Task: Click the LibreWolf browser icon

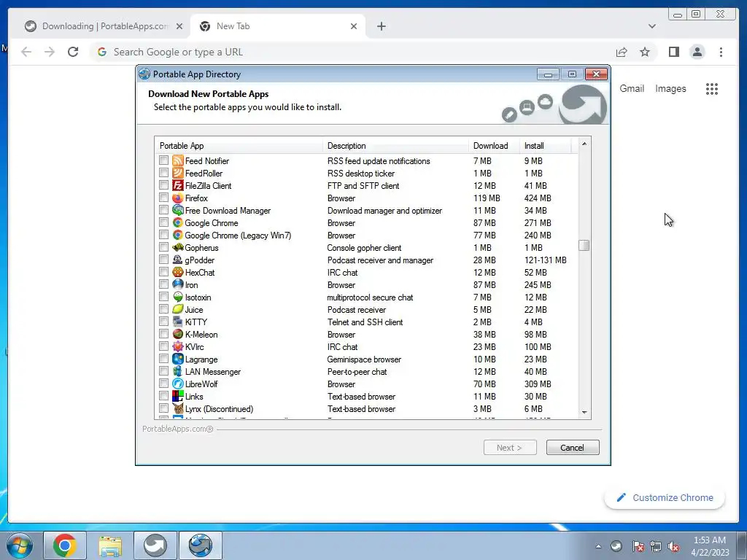Action: (178, 384)
